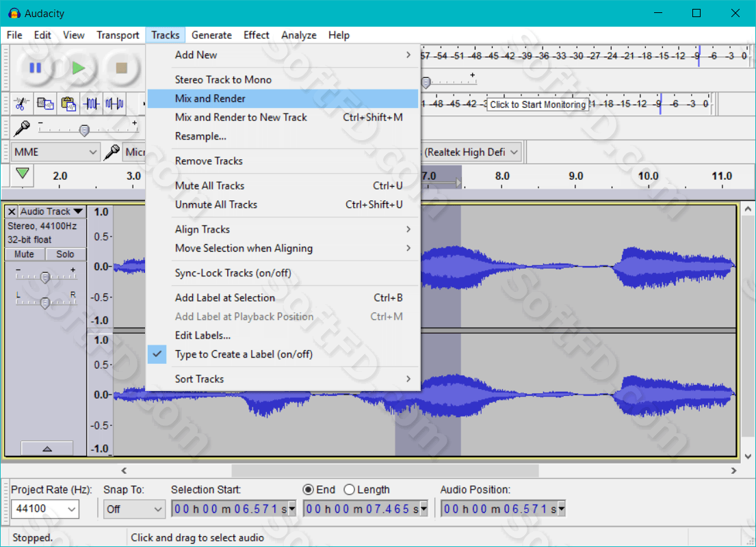This screenshot has height=547, width=756.
Task: Click the 'Click to Start Monitoring' meter
Action: tap(538, 105)
